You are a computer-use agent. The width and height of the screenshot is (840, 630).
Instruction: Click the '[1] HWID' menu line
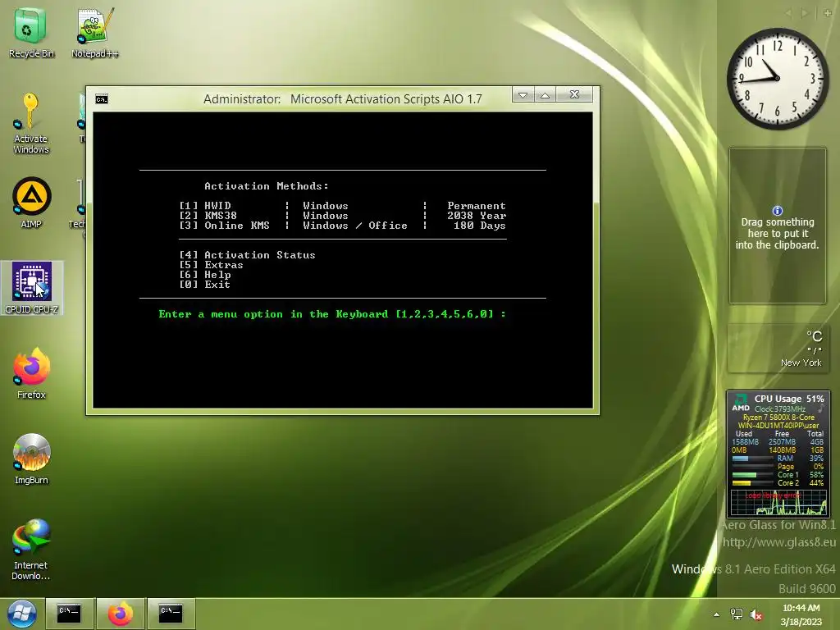point(342,206)
